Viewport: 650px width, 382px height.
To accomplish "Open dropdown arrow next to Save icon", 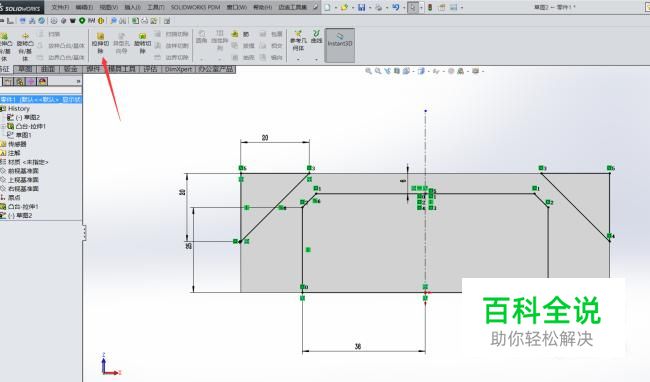I will pos(370,7).
